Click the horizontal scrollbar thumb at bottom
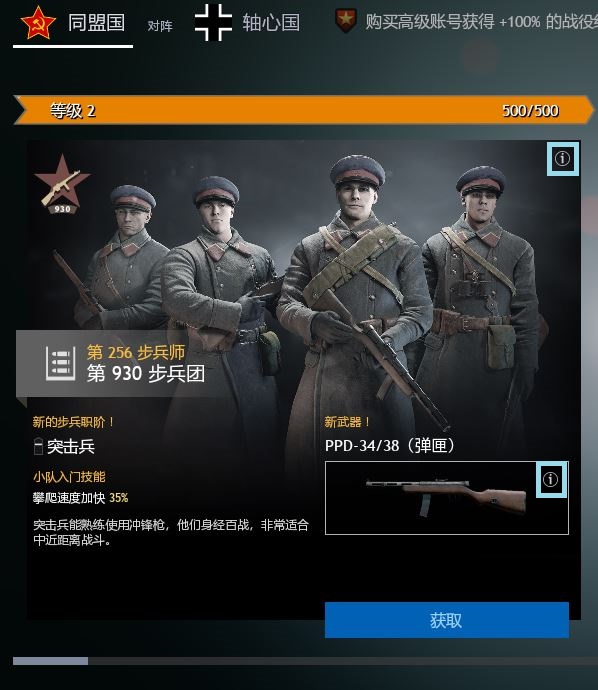598x690 pixels. [x=51, y=661]
